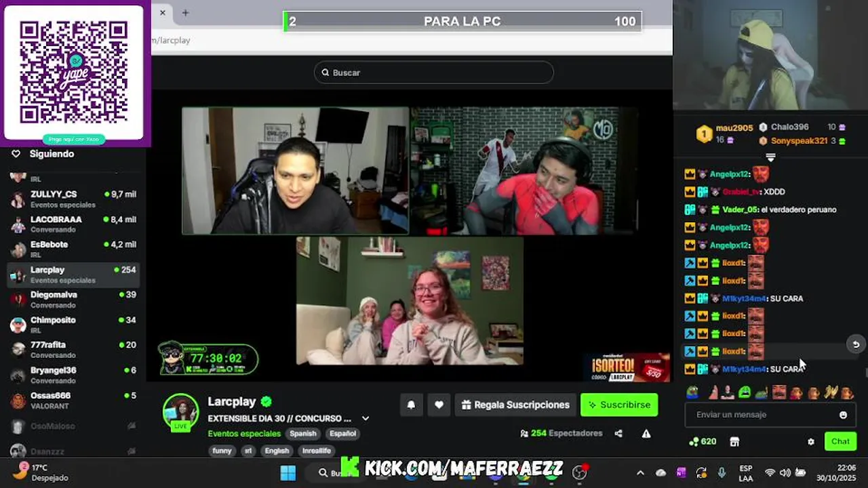This screenshot has height=488, width=868.
Task: Click username mau2905 in chat leaderboard
Action: [x=734, y=127]
